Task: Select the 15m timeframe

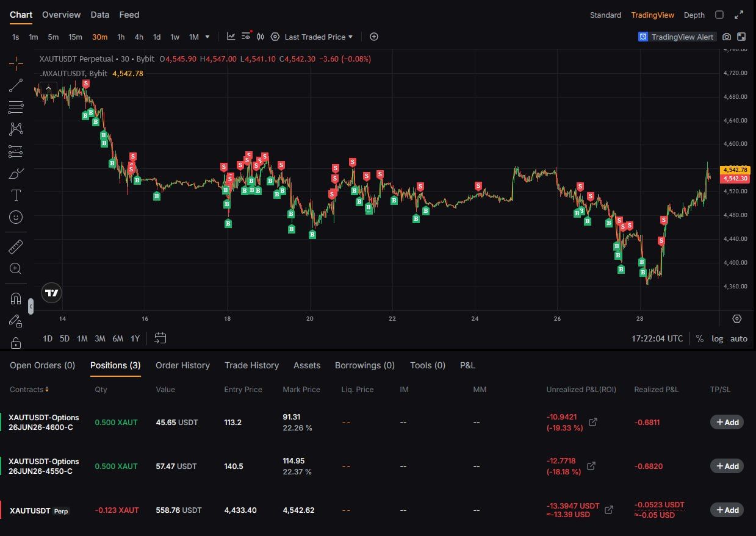Action: [x=75, y=37]
